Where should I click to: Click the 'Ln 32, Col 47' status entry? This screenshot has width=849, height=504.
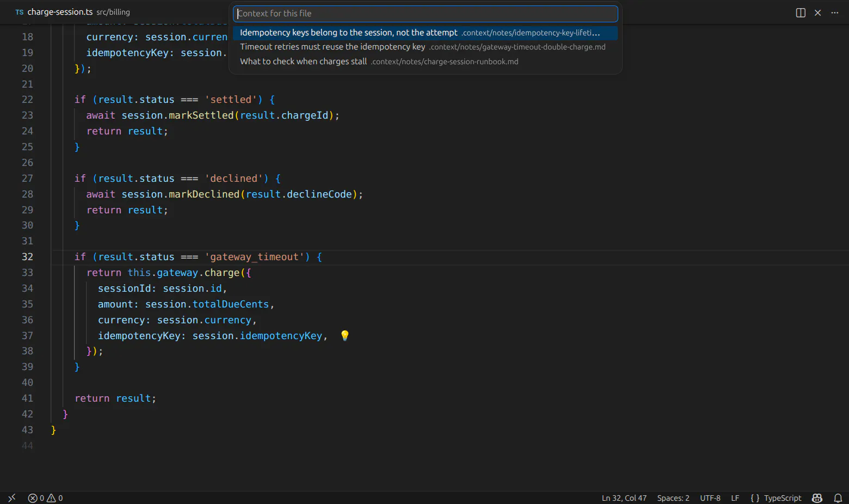click(624, 498)
